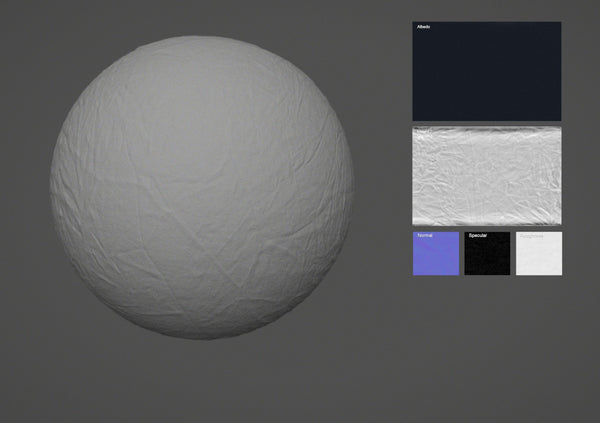
Task: Pick the dark navy color in Albedo
Action: point(500,90)
